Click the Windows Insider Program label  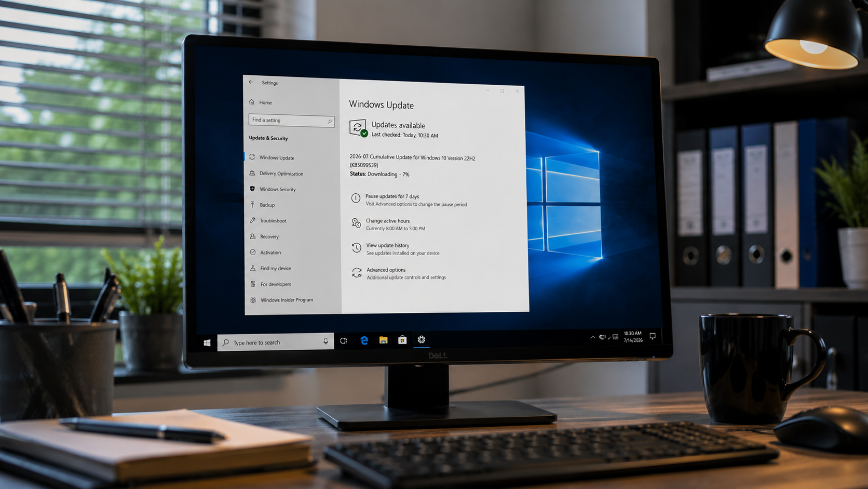[x=287, y=300]
